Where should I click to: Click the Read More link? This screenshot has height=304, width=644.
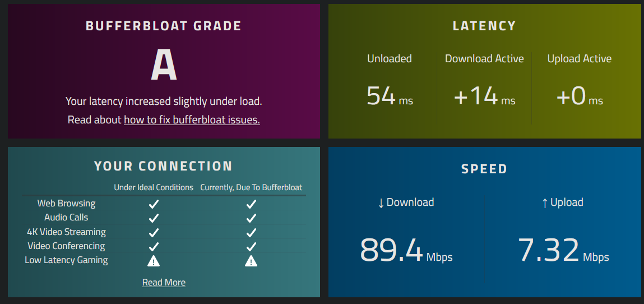pyautogui.click(x=164, y=283)
